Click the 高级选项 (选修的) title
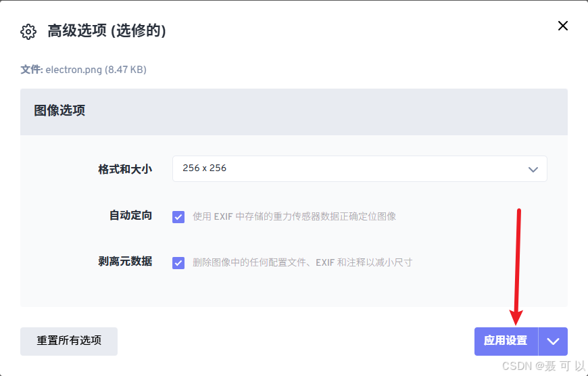This screenshot has height=376, width=588. 107,31
